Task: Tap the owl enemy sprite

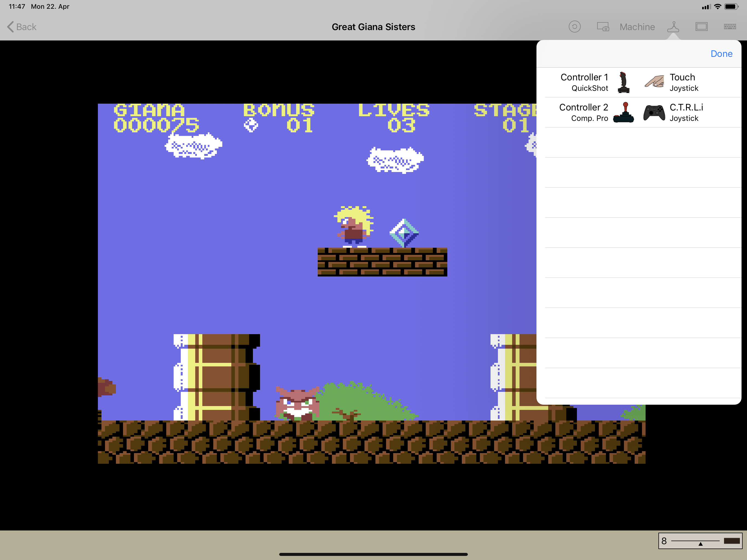Action: (297, 404)
